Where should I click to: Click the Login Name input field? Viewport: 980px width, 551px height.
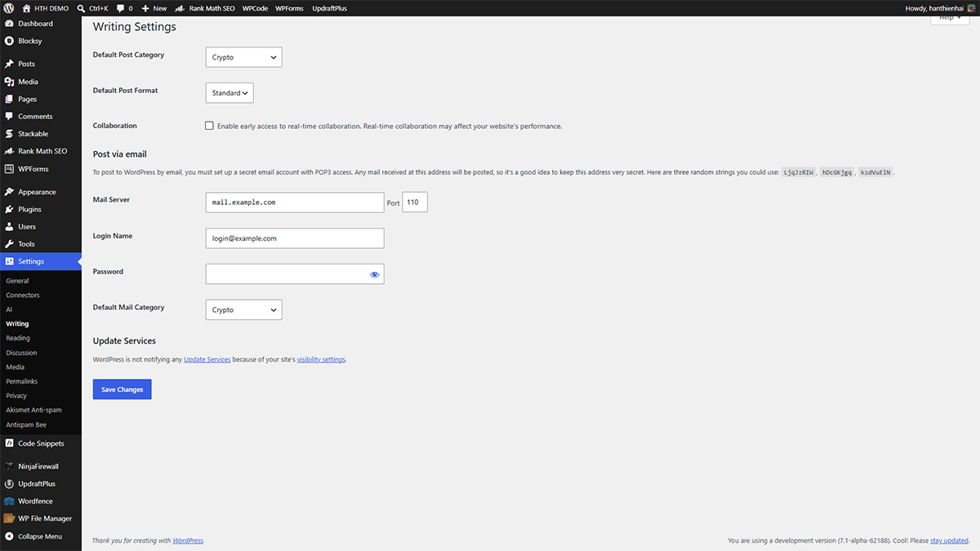click(295, 238)
